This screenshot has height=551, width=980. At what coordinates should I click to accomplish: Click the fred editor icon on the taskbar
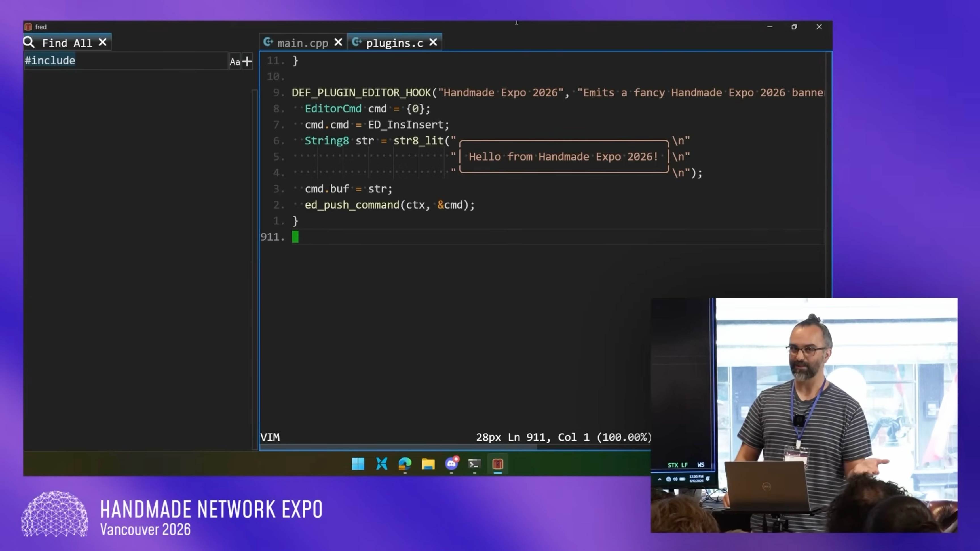498,464
